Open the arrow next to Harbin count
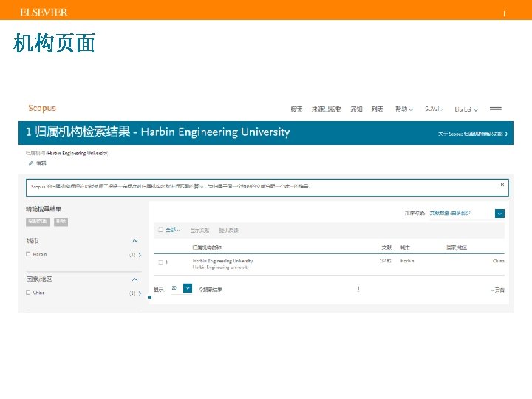 tap(140, 255)
